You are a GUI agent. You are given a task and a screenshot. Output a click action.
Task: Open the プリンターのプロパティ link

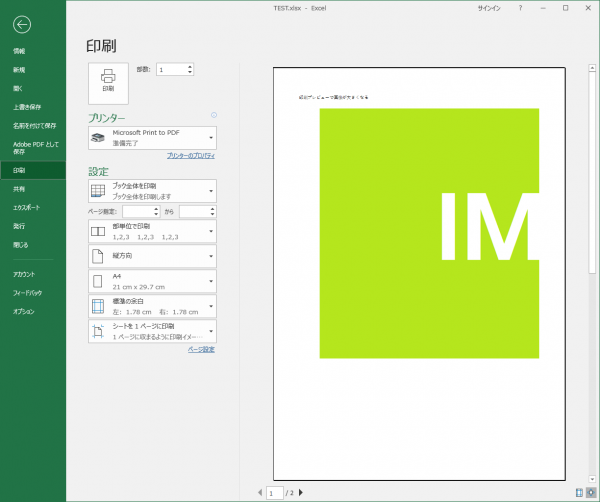191,156
